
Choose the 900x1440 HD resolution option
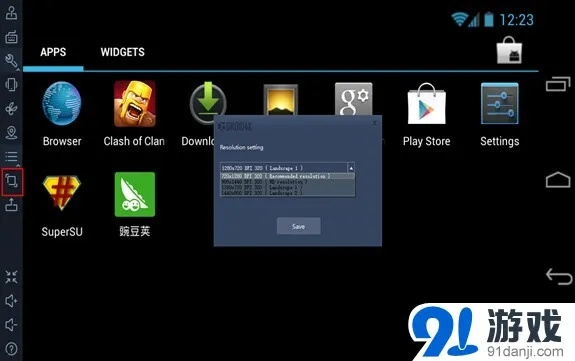point(288,182)
